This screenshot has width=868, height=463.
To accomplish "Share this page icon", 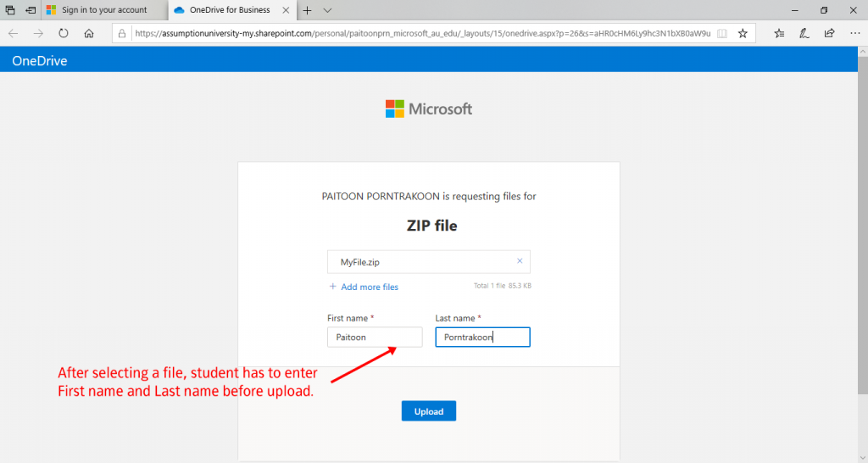I will (829, 33).
